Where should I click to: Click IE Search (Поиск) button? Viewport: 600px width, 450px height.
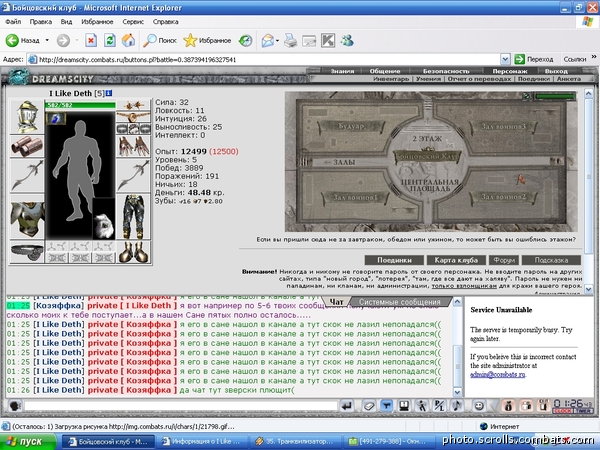(160, 40)
